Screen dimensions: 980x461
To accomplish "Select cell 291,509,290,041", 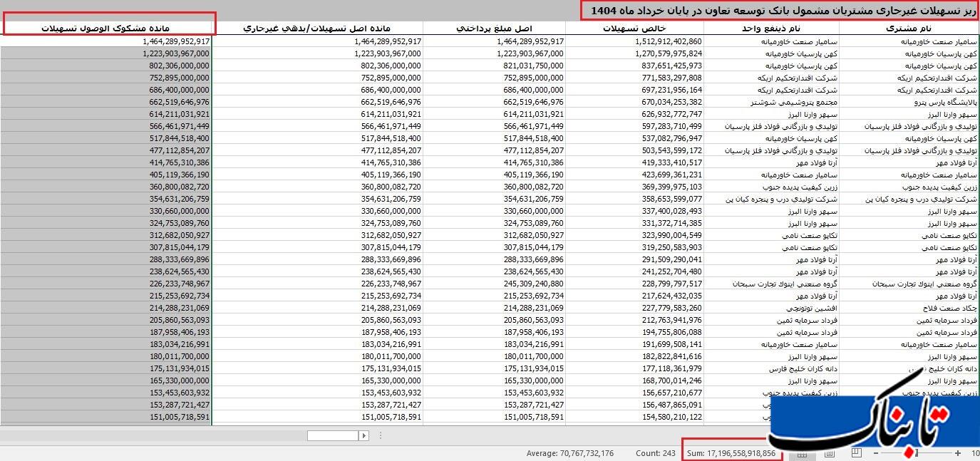I will click(x=635, y=259).
